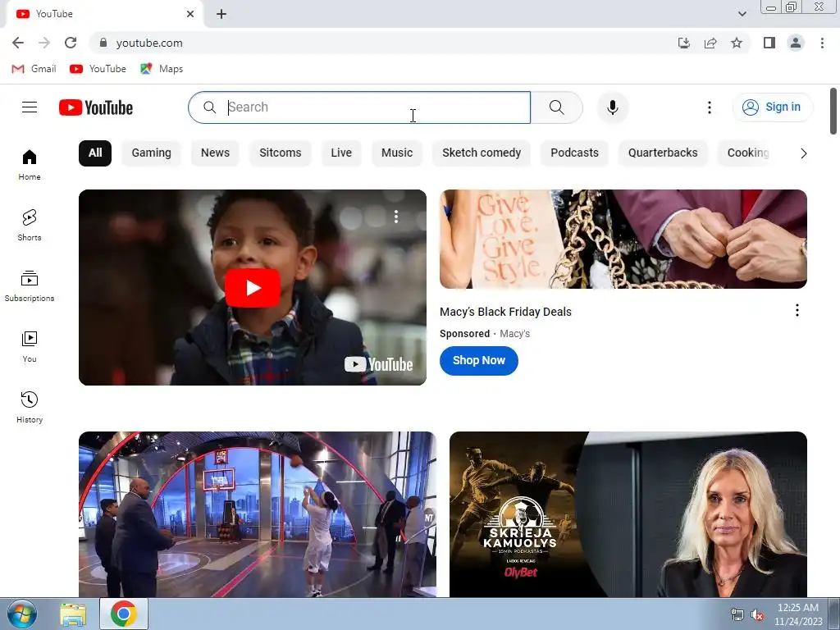Reload the page
The image size is (840, 630).
click(71, 43)
